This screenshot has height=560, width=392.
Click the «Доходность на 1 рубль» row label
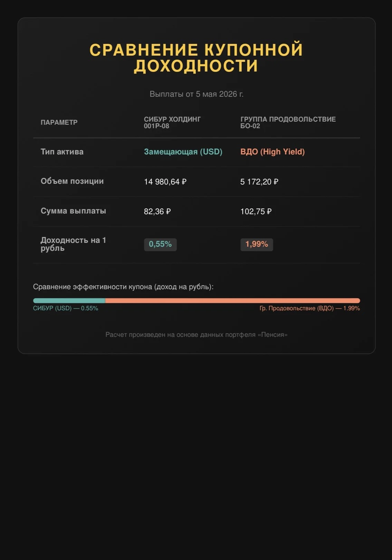(73, 244)
